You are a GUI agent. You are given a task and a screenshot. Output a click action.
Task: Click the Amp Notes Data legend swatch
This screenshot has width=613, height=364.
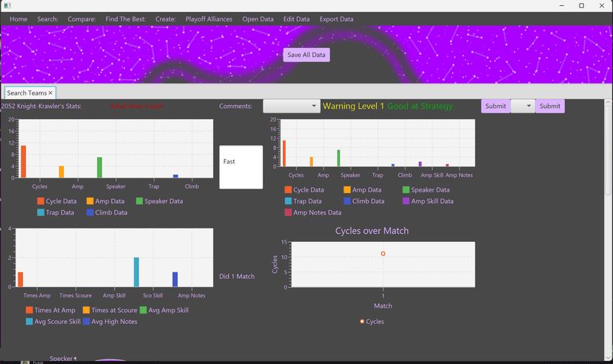[x=288, y=212]
